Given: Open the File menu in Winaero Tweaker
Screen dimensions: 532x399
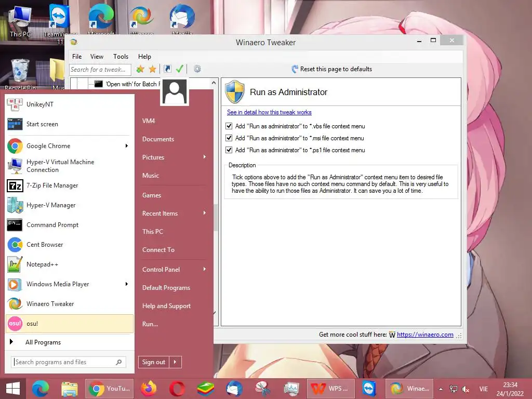Looking at the screenshot, I should 77,57.
